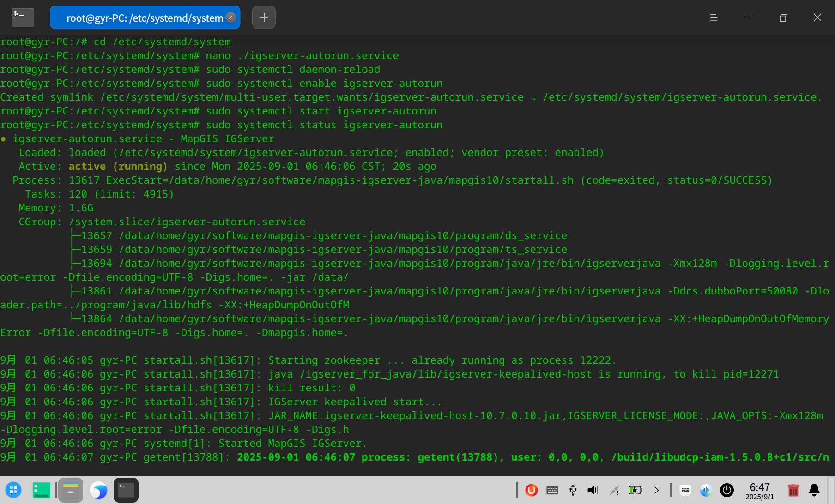Minimize the terminal window
The width and height of the screenshot is (835, 504).
(749, 18)
